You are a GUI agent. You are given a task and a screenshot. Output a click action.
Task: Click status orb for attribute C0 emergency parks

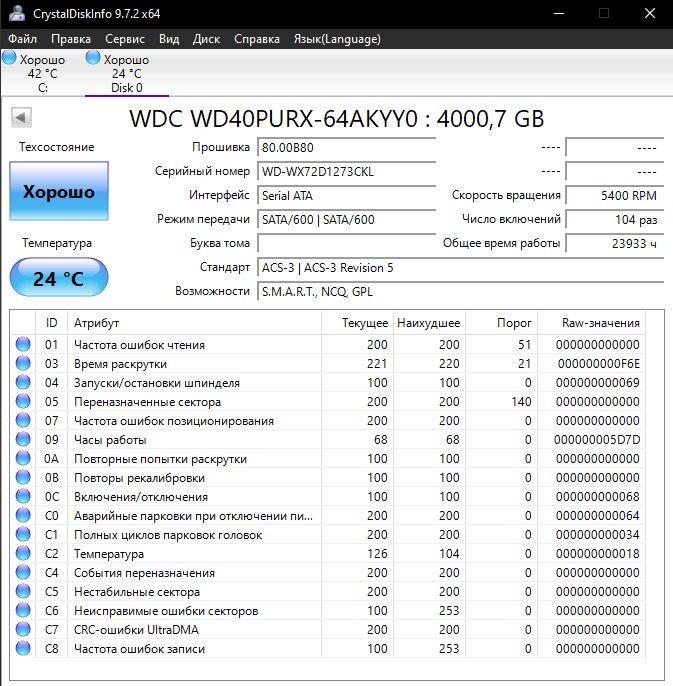23,515
